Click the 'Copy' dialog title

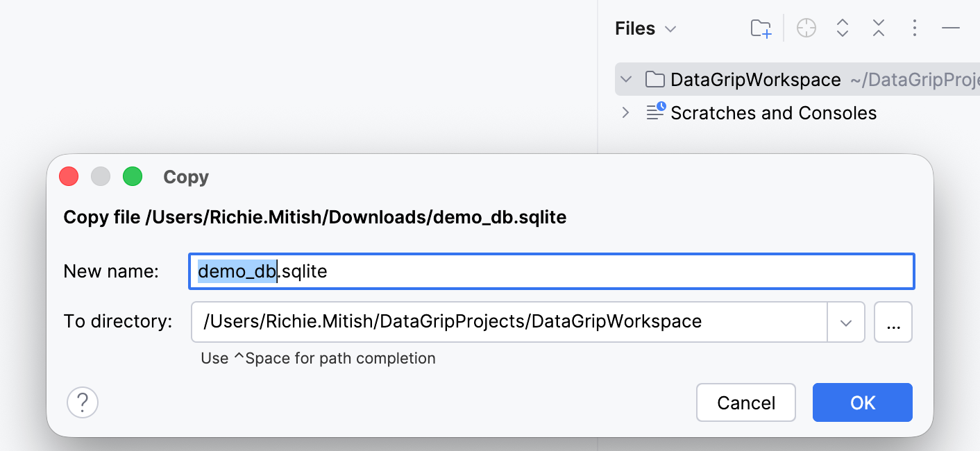pyautogui.click(x=186, y=177)
